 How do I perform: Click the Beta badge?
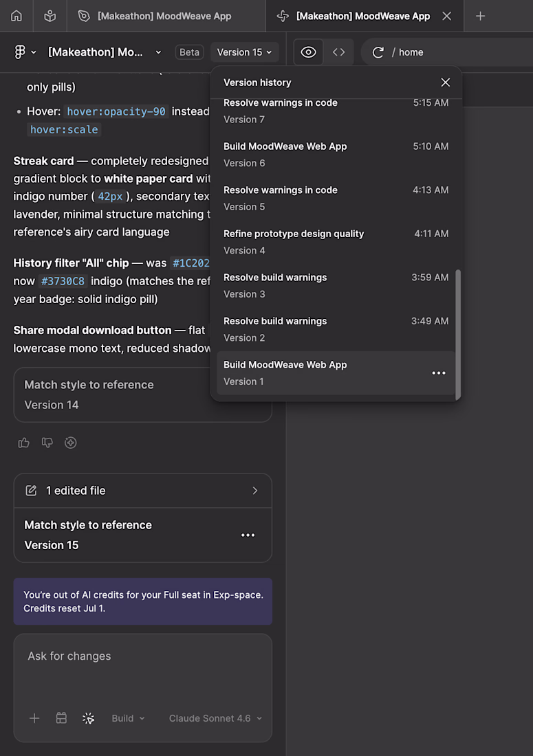pos(189,52)
